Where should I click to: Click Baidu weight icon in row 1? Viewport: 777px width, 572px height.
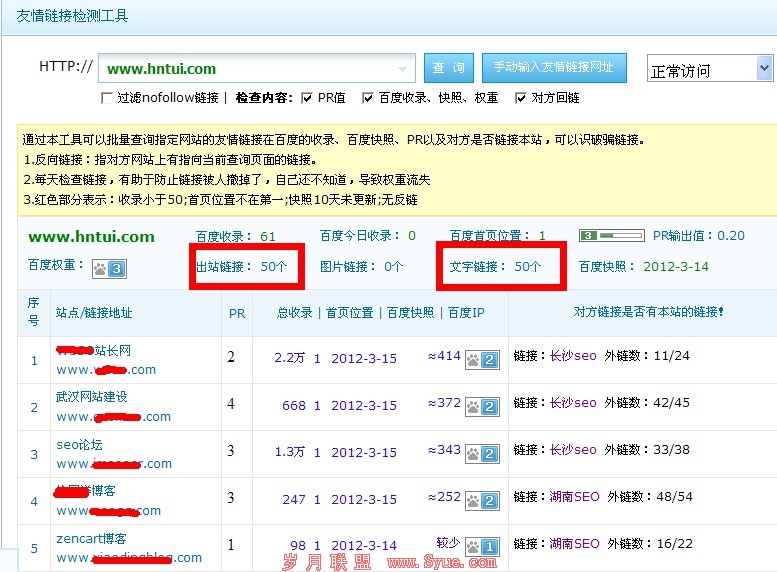482,358
